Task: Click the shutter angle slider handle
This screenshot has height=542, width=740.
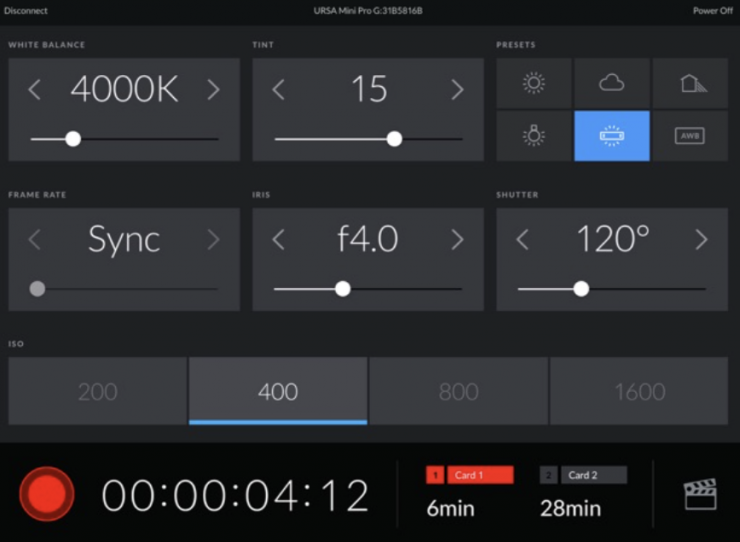Action: 581,289
